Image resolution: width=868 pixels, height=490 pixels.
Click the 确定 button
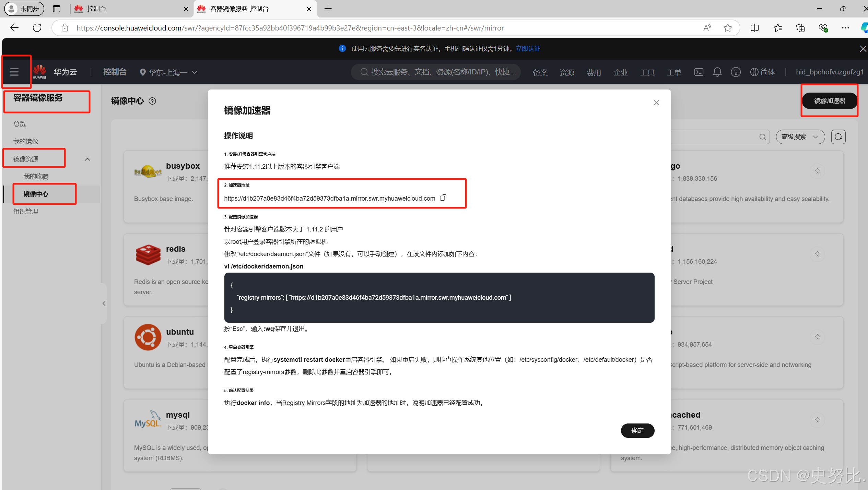tap(637, 430)
